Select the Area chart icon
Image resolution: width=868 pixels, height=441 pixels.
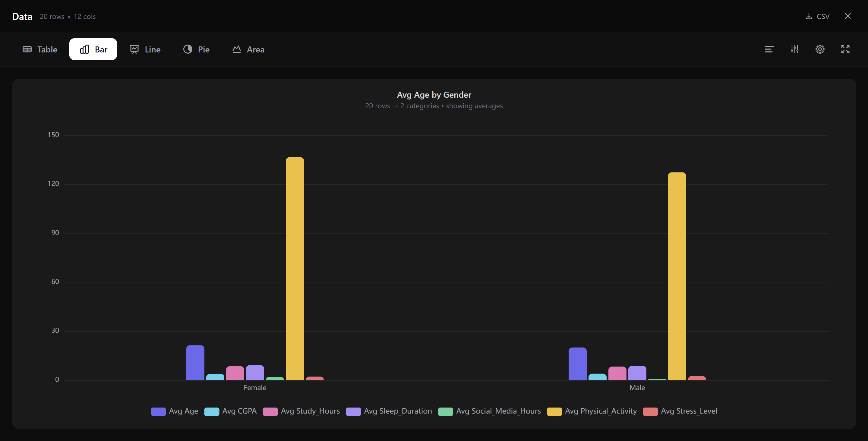pyautogui.click(x=248, y=49)
